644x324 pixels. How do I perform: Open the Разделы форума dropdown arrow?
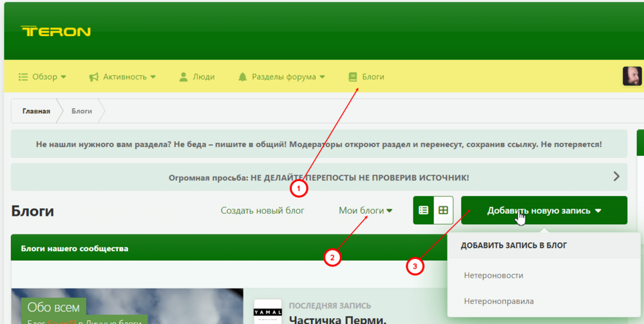322,77
